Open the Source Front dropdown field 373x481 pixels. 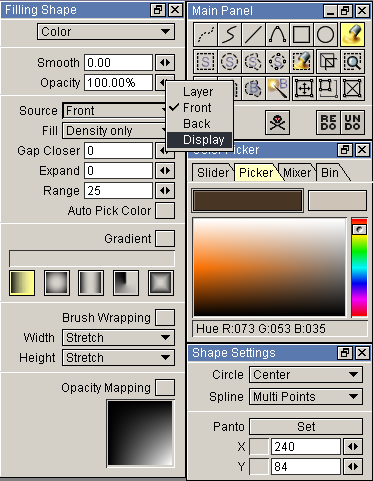click(114, 111)
